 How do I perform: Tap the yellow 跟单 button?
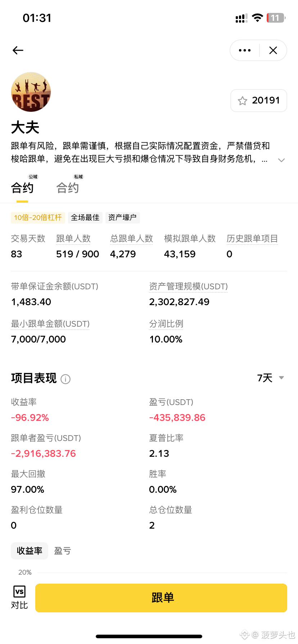(x=161, y=598)
